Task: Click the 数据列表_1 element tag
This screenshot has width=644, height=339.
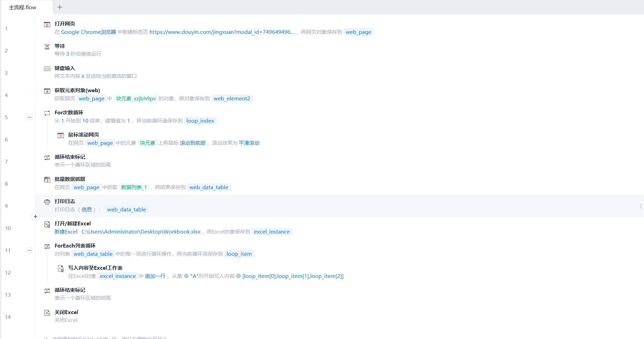Action: pos(134,187)
